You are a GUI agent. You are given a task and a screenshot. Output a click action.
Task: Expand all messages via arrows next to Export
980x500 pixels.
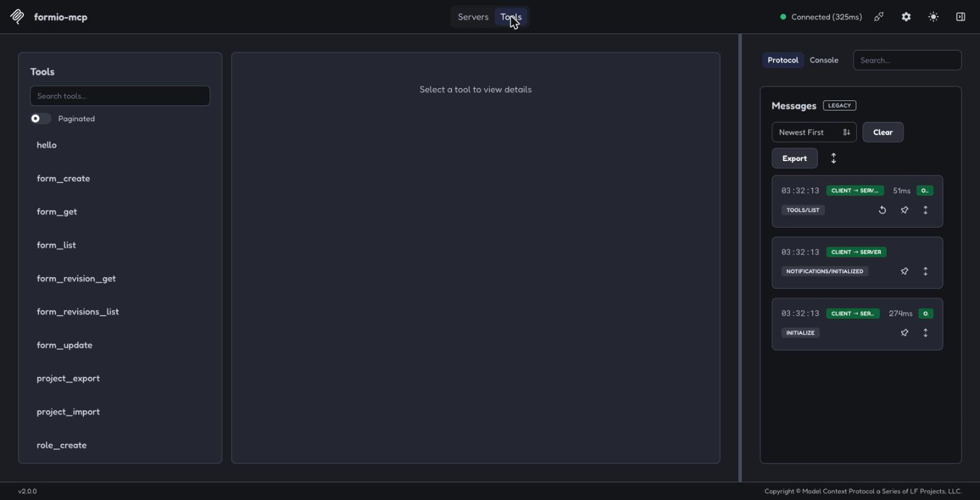834,158
